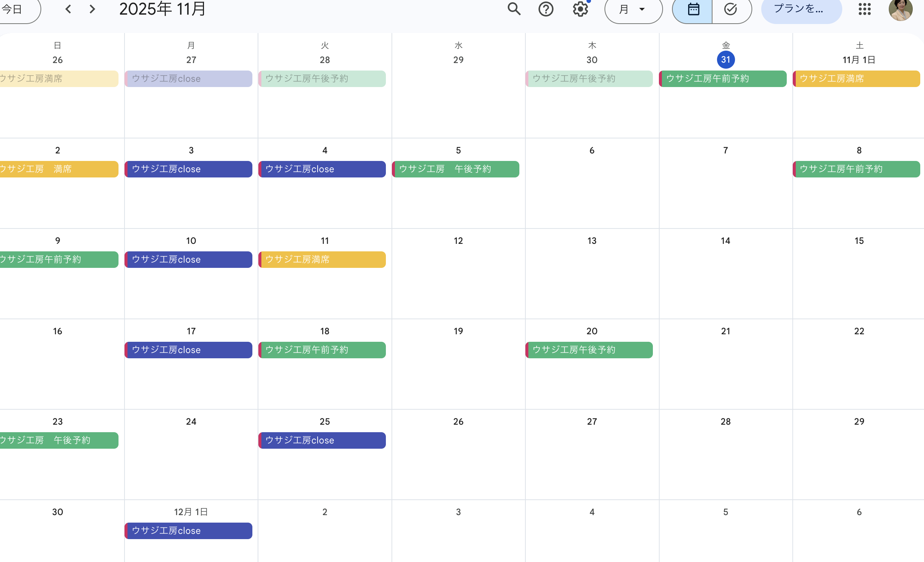
Task: Click the account profile avatar
Action: [900, 10]
